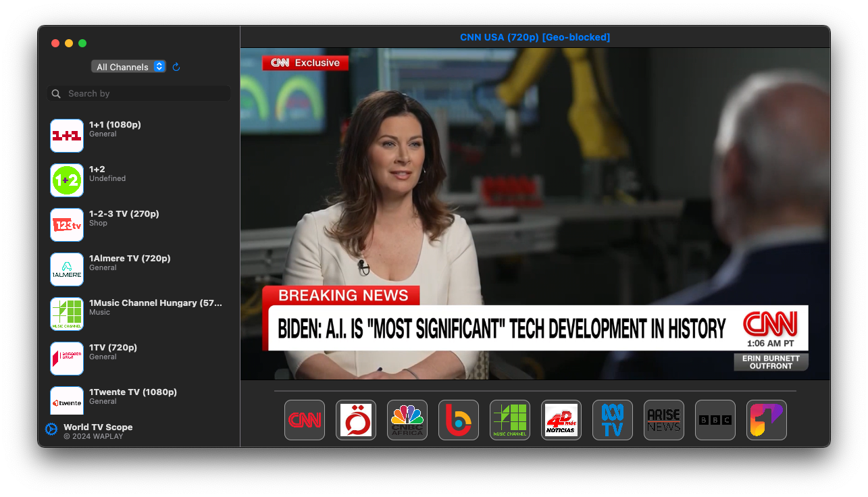Open the green Music Channel icon in favorites
This screenshot has width=868, height=497.
(510, 420)
